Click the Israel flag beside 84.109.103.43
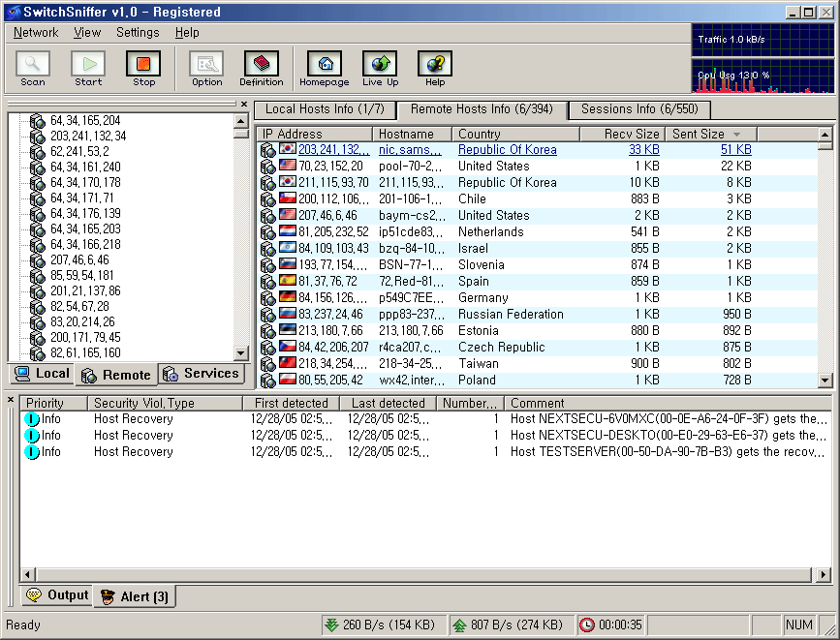Image resolution: width=840 pixels, height=640 pixels. pos(288,248)
